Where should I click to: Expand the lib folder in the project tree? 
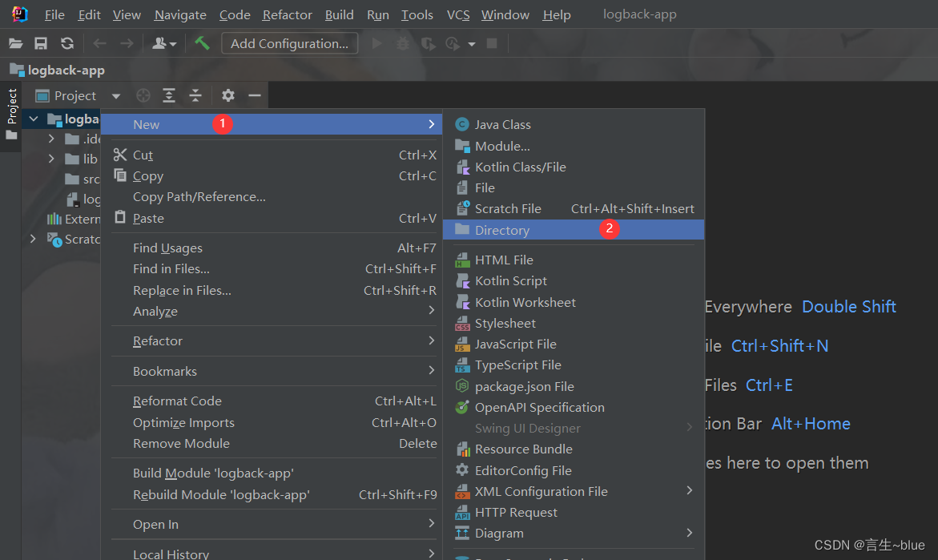point(50,159)
